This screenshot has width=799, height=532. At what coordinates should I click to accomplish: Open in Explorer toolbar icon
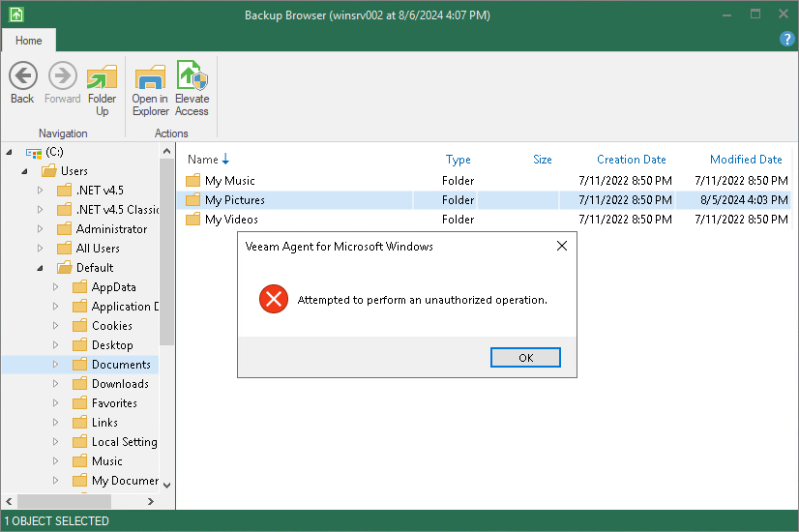[150, 76]
